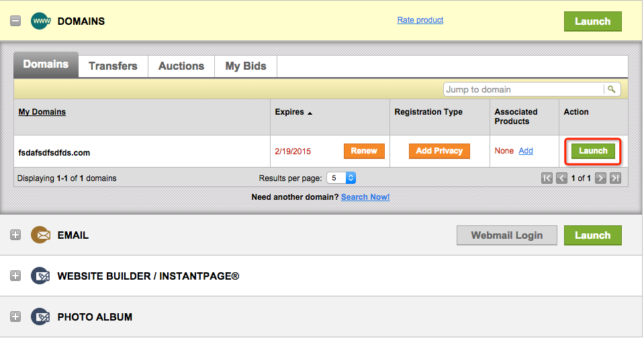Expand the Photo Album section
The width and height of the screenshot is (644, 338).
[x=15, y=317]
